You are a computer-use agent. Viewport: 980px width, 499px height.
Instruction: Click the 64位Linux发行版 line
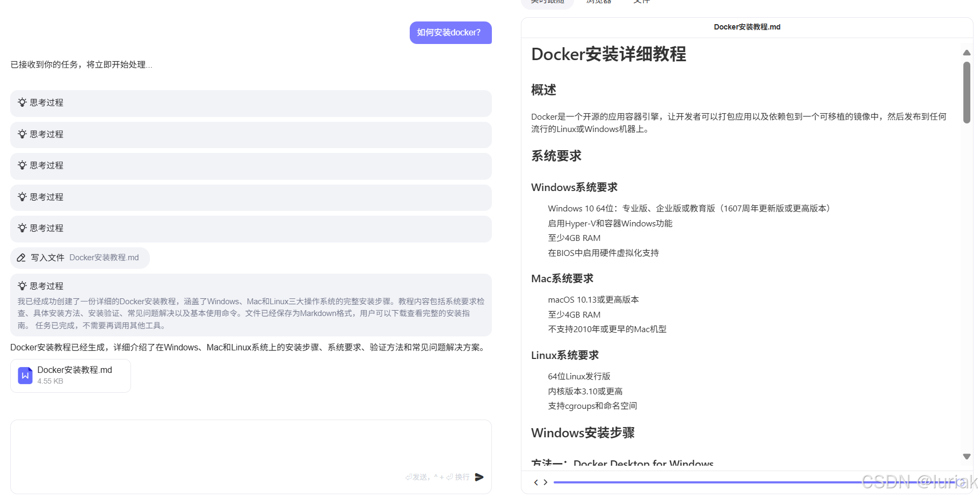579,377
